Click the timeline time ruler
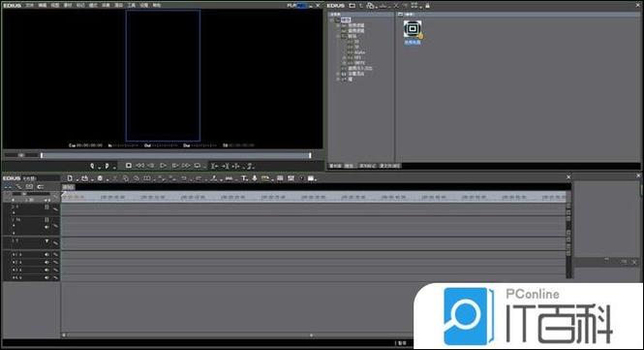The image size is (644, 350). point(314,197)
